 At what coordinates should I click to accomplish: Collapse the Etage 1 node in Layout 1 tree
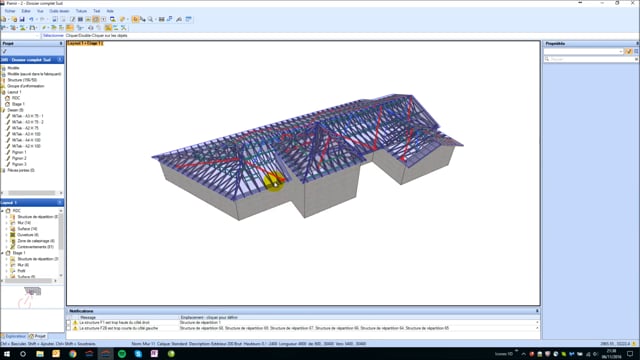click(x=2, y=253)
